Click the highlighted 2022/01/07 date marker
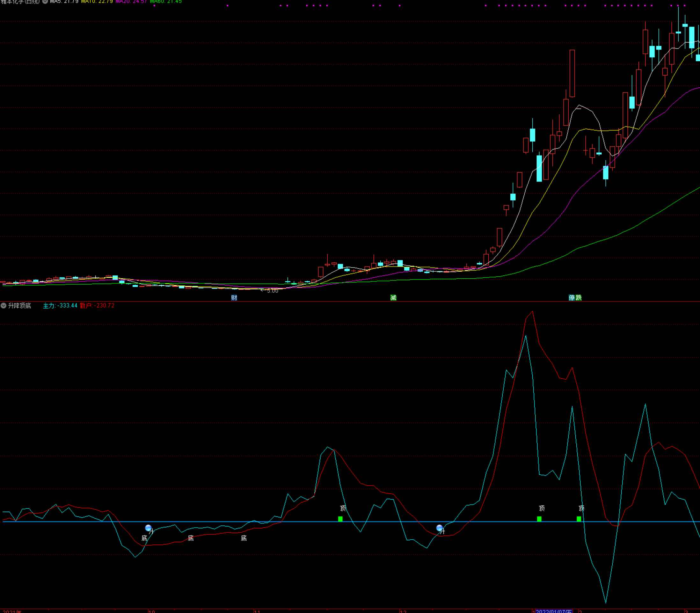Viewport: 700px width, 613px height. pos(554,611)
